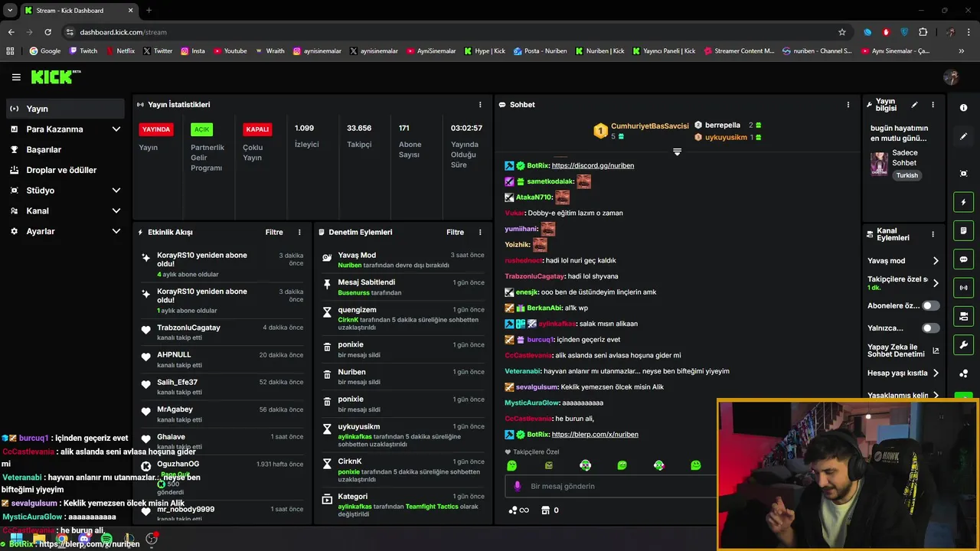Show more bookmarks with the overflow chevron
980x551 pixels.
[962, 51]
